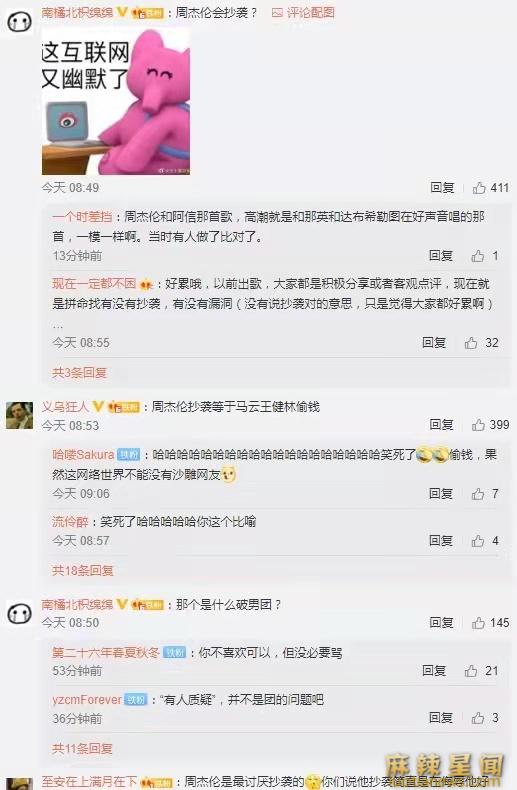Reply to 义乌狂人's comment

pyautogui.click(x=442, y=425)
